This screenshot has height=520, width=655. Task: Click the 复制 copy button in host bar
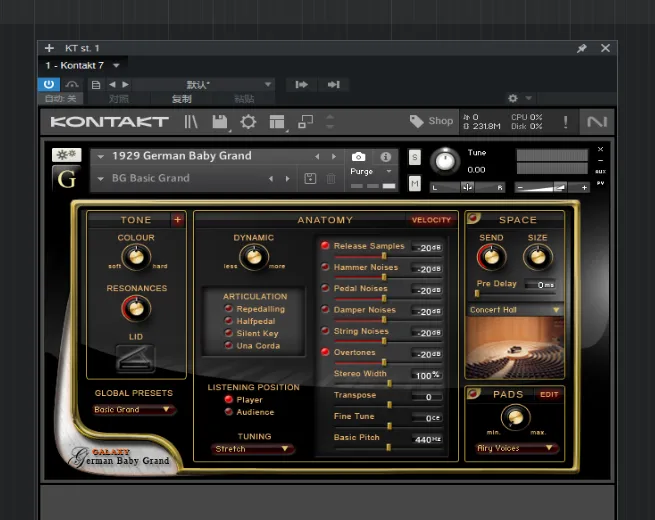tap(182, 99)
